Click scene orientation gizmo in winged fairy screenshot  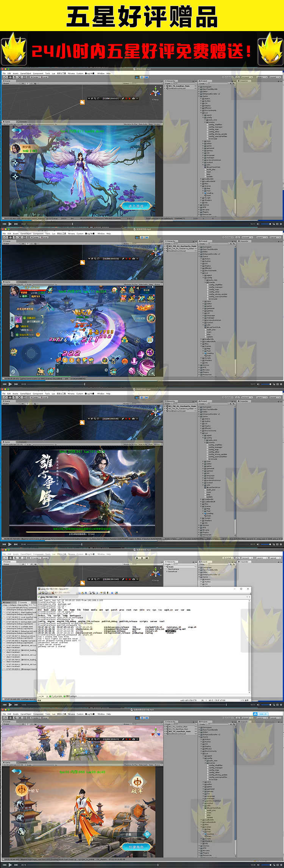156,92
